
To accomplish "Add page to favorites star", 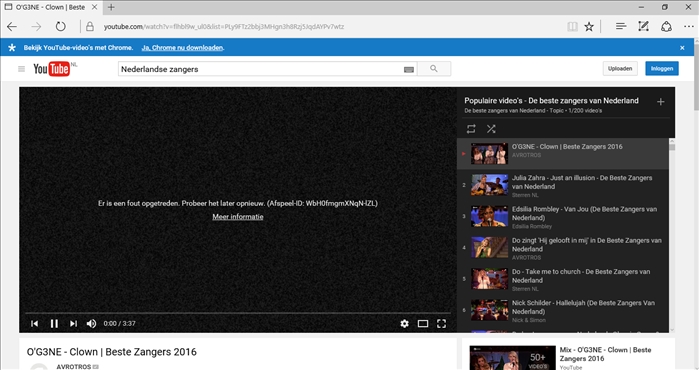I will [589, 27].
